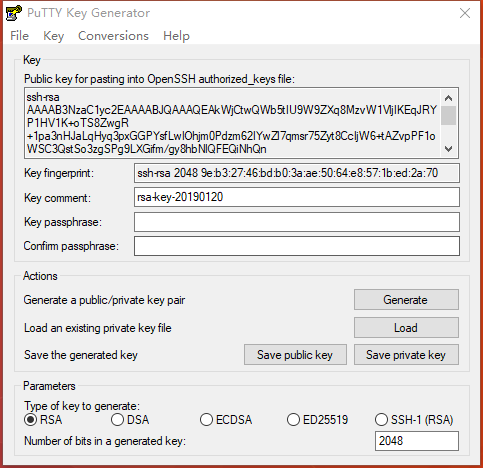This screenshot has width=483, height=468.
Task: Open the Help menu
Action: 176,36
